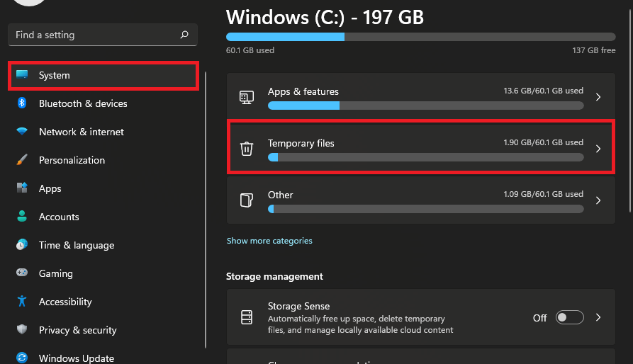633x364 pixels.
Task: Go to Accounts settings section
Action: tap(59, 217)
